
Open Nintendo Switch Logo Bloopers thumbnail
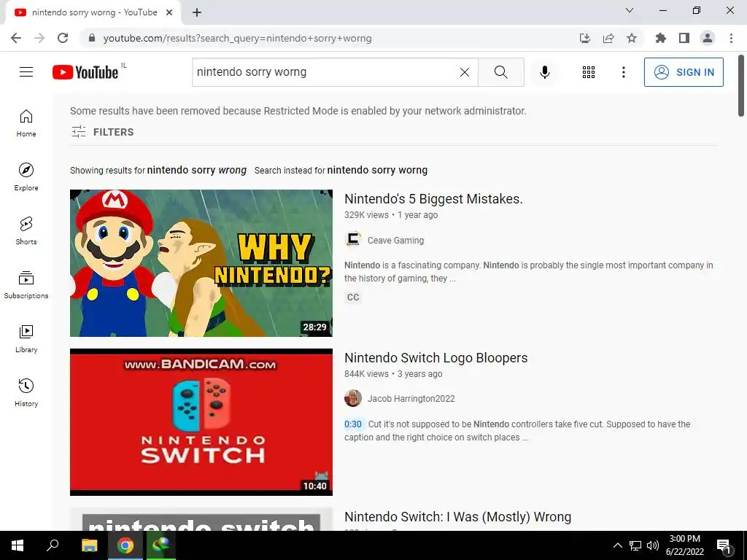tap(201, 422)
